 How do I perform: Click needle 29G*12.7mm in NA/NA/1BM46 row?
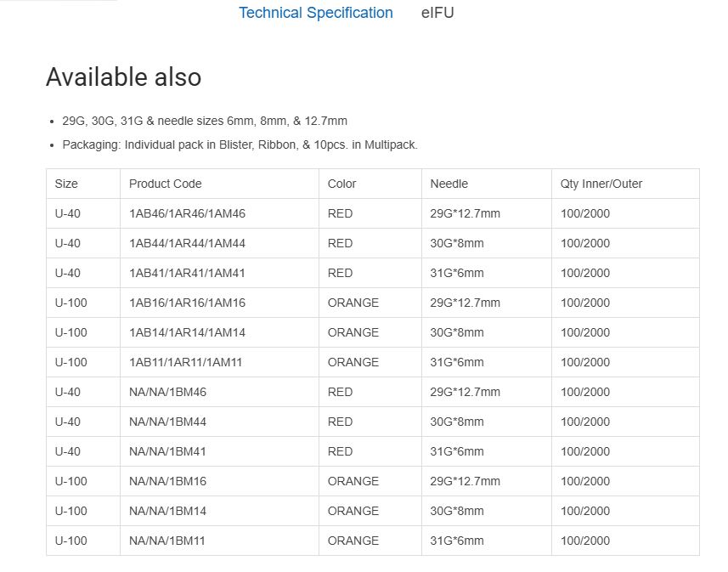tap(466, 392)
